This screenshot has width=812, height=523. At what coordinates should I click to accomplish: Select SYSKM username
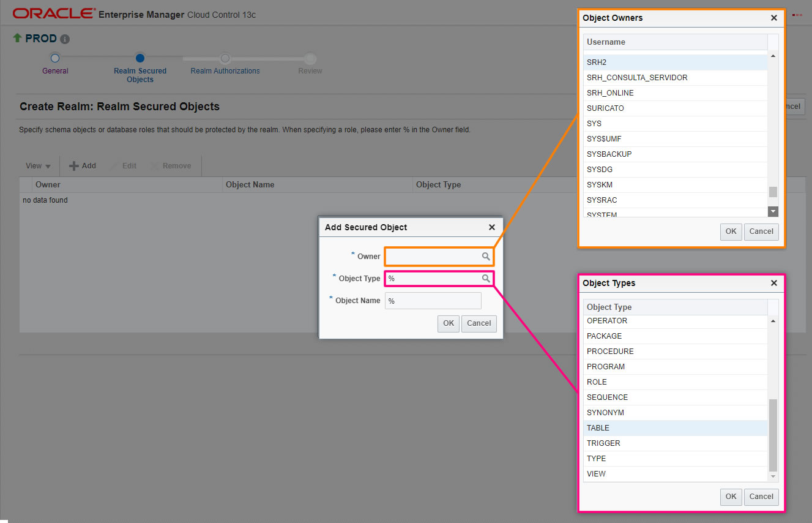pyautogui.click(x=676, y=185)
